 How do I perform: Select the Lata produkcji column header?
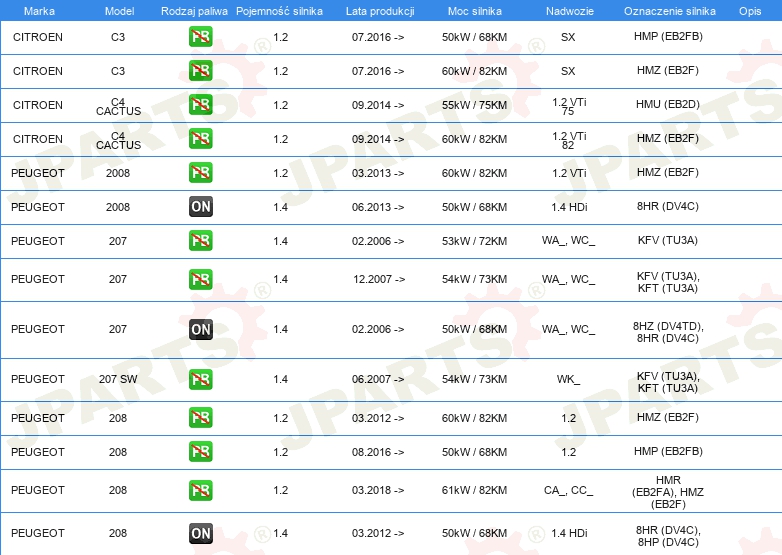pyautogui.click(x=378, y=10)
